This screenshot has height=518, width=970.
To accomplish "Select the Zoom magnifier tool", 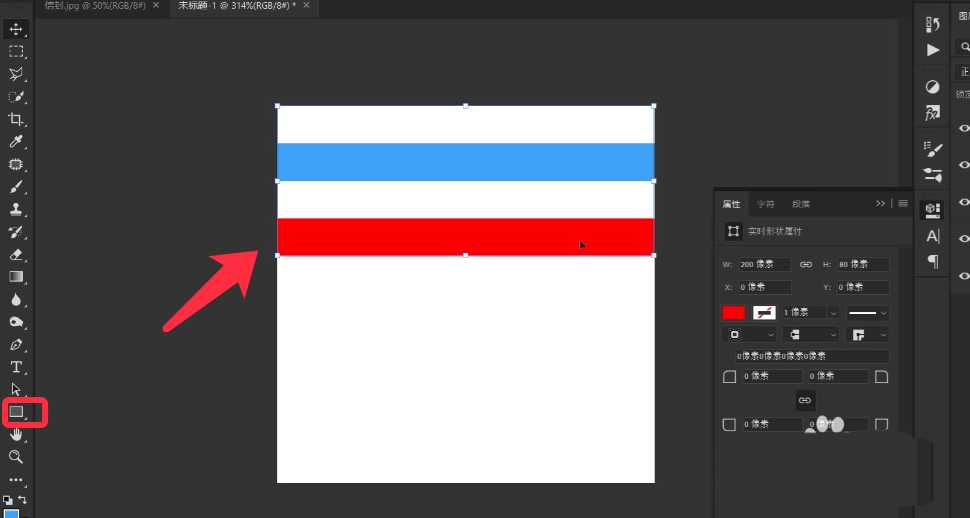I will point(16,457).
